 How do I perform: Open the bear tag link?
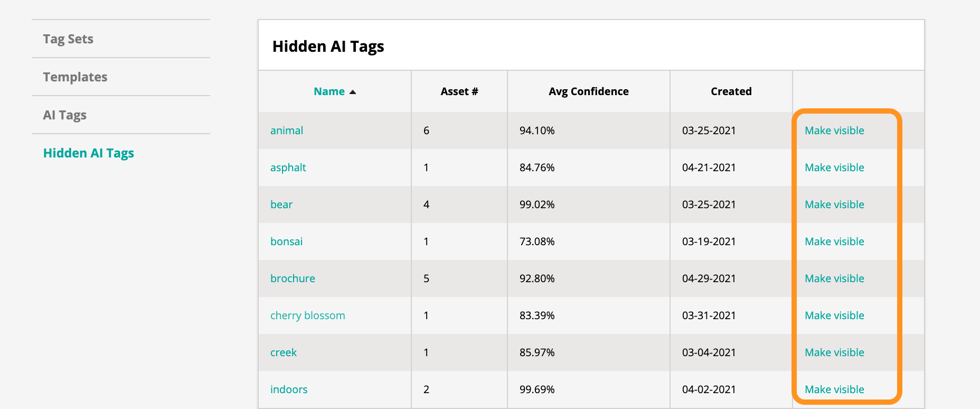click(x=281, y=204)
